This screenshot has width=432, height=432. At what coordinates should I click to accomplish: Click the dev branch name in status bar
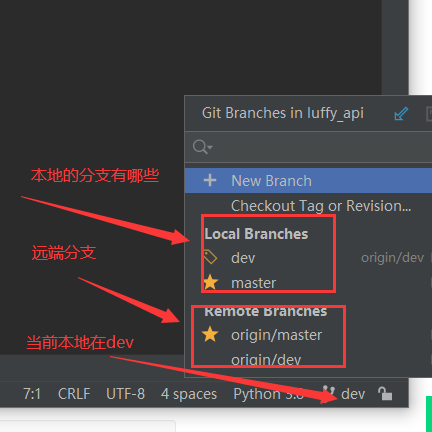point(353,394)
